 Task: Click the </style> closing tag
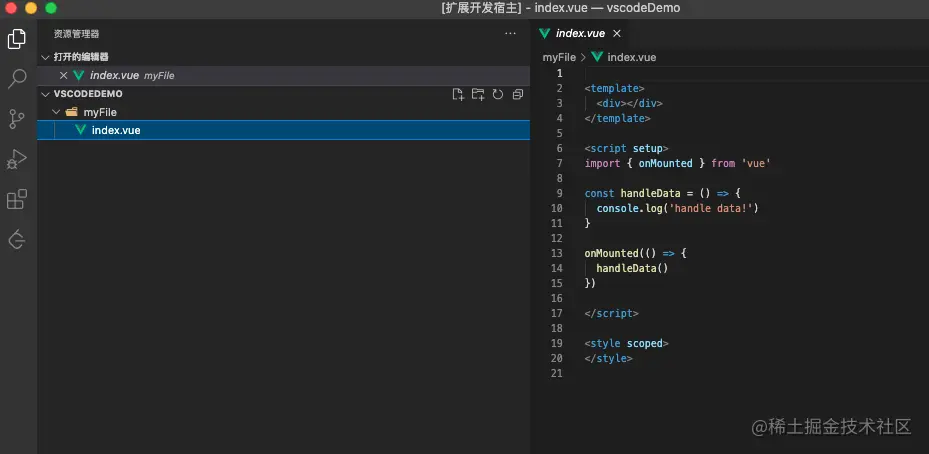click(x=608, y=358)
